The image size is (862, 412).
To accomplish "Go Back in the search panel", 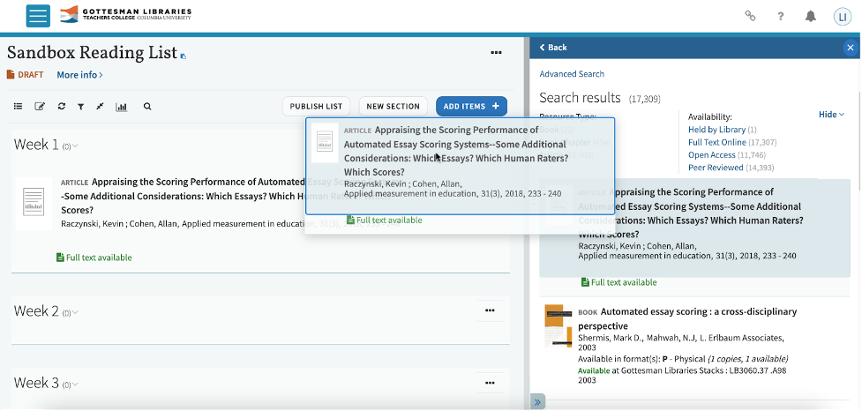I will point(553,47).
